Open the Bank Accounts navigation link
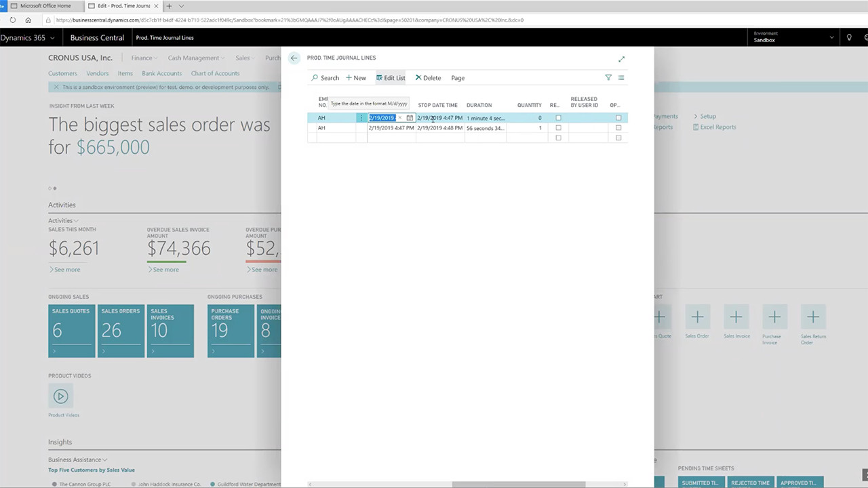 pyautogui.click(x=161, y=73)
